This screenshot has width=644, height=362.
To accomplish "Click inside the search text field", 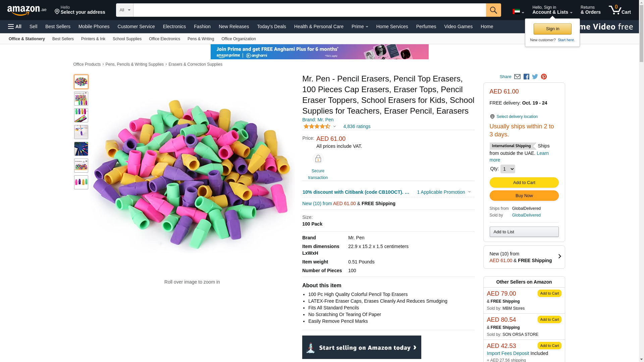I will [x=309, y=10].
